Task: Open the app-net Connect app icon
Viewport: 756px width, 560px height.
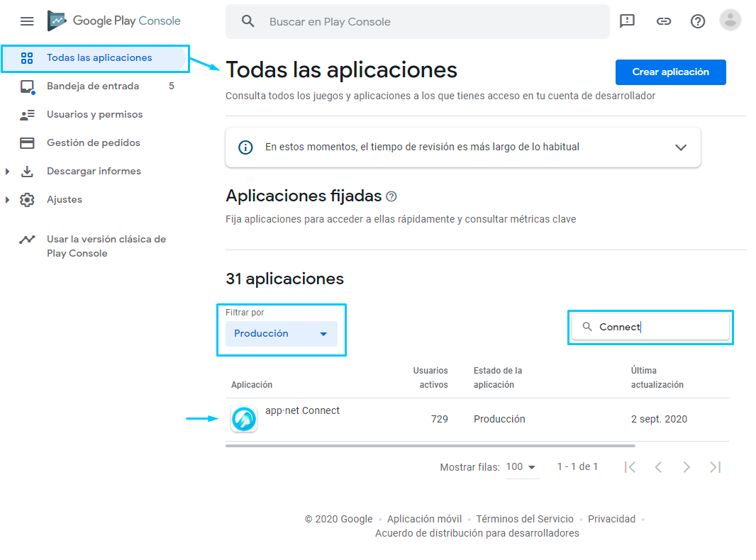Action: (243, 419)
